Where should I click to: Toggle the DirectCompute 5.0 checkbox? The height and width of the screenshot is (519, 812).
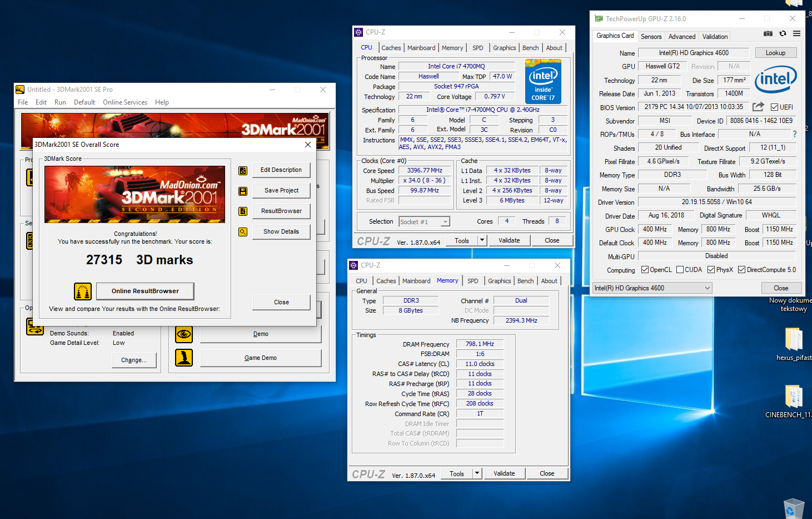coord(741,270)
